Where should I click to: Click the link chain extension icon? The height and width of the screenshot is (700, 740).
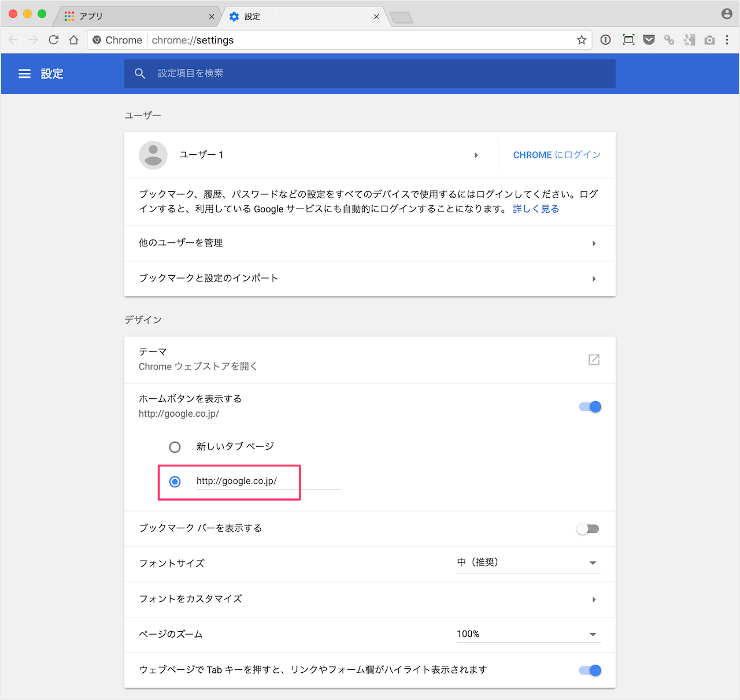[669, 40]
